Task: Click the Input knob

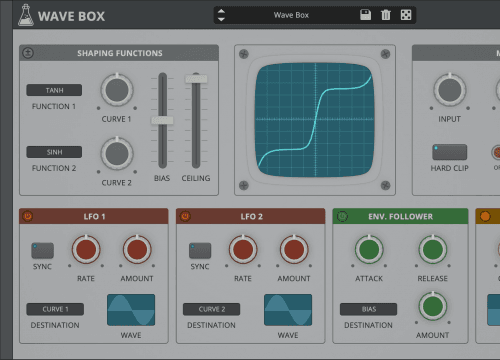Action: (450, 90)
